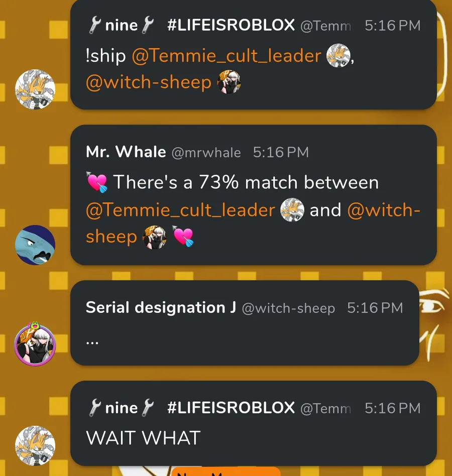Viewport: 452px width, 476px height.
Task: Tap small witch-sheep avatar icon in !ship message
Action: coord(229,82)
